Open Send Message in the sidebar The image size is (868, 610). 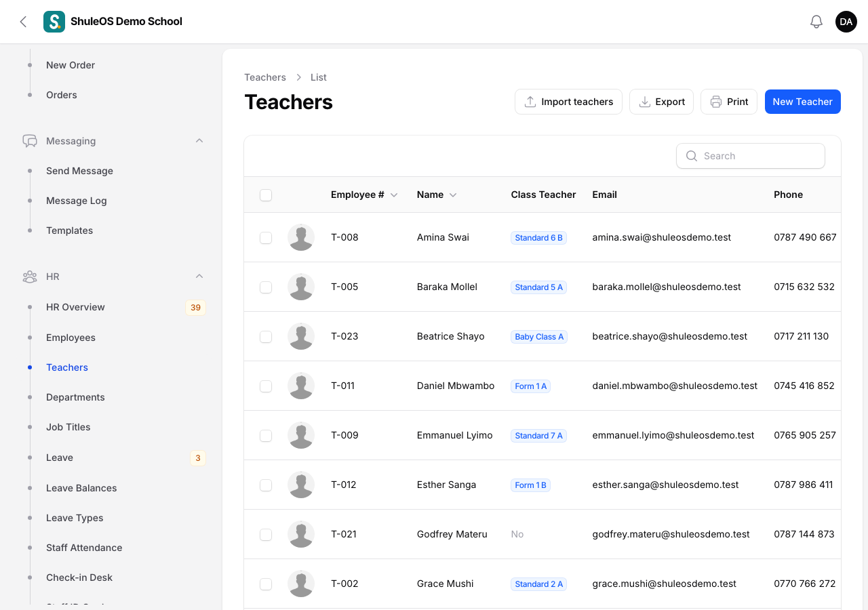pos(79,171)
